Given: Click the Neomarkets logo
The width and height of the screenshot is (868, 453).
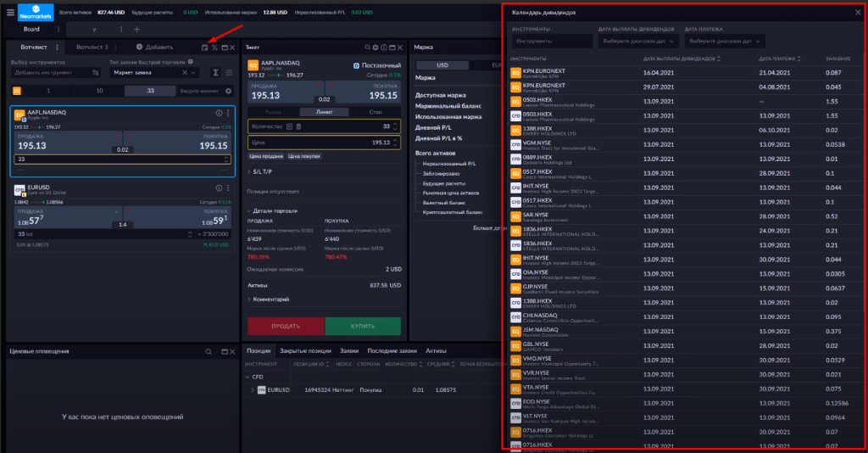Looking at the screenshot, I should [x=36, y=12].
